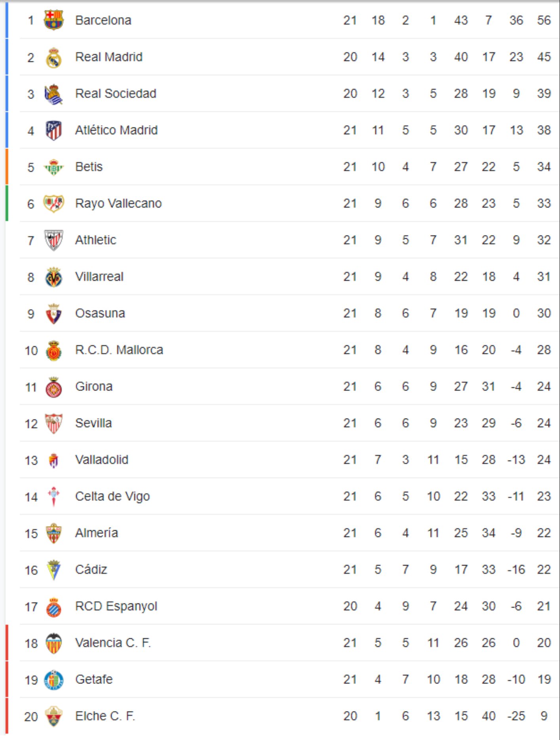Open the Cádiz team page link
560x740 pixels.
(x=91, y=569)
